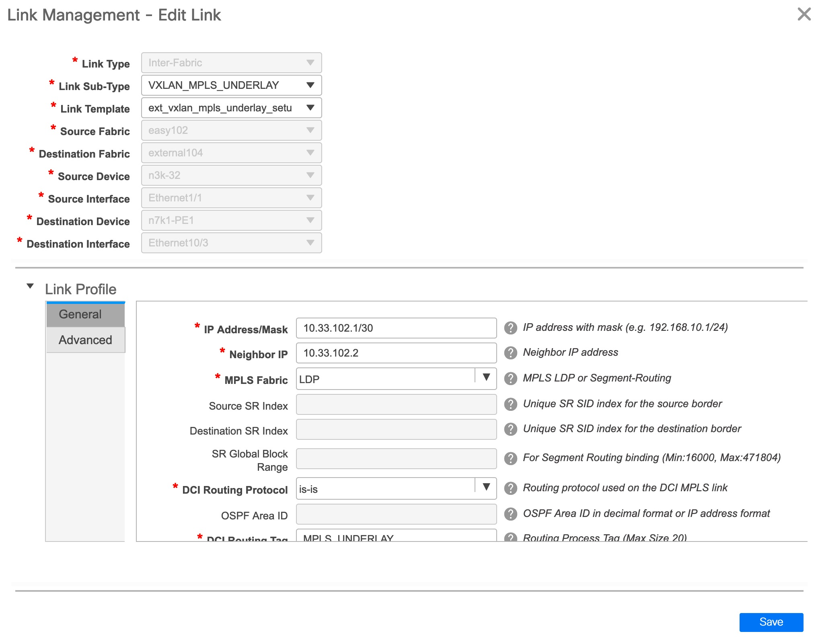Screen dimensions: 818x644
Task: Open the MPLS Fabric dropdown
Action: [487, 378]
